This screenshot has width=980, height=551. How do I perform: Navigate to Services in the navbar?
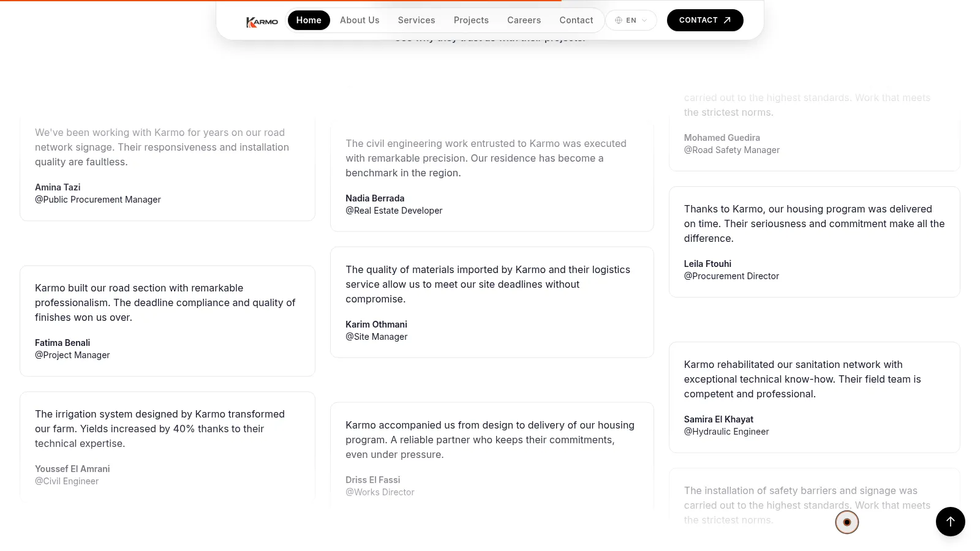point(417,20)
